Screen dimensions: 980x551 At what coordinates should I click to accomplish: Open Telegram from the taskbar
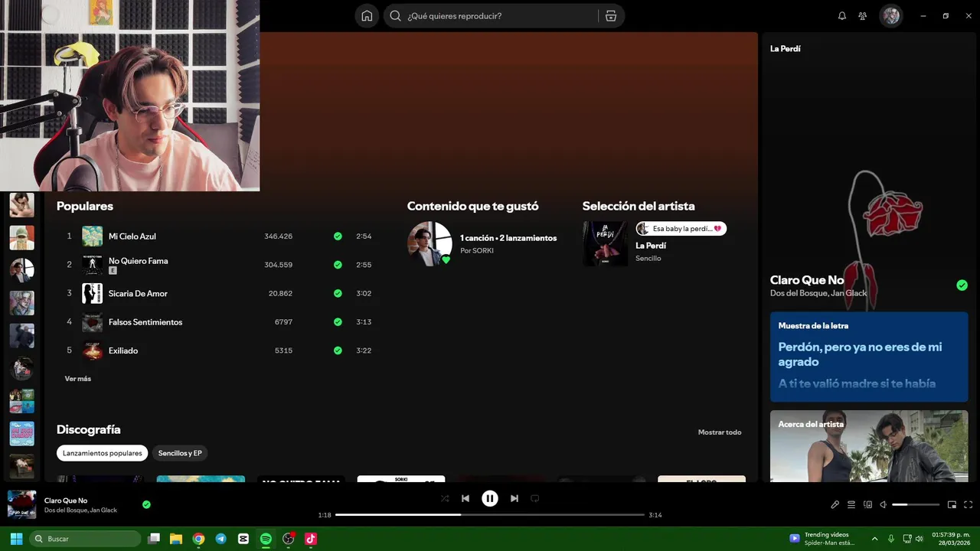click(x=220, y=539)
